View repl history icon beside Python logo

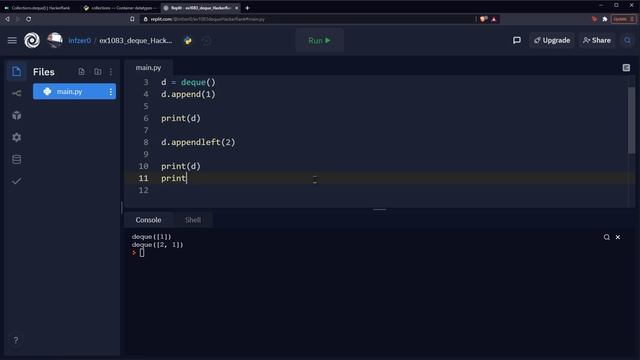206,40
